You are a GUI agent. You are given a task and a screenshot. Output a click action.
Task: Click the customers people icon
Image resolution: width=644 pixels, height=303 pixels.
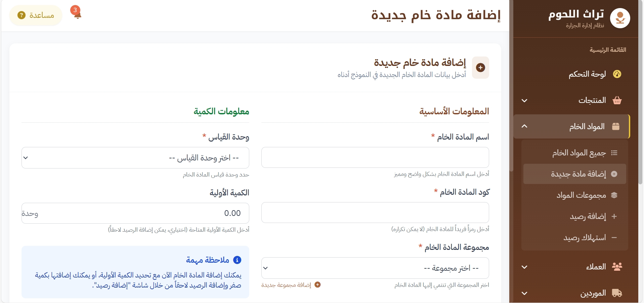[617, 267]
